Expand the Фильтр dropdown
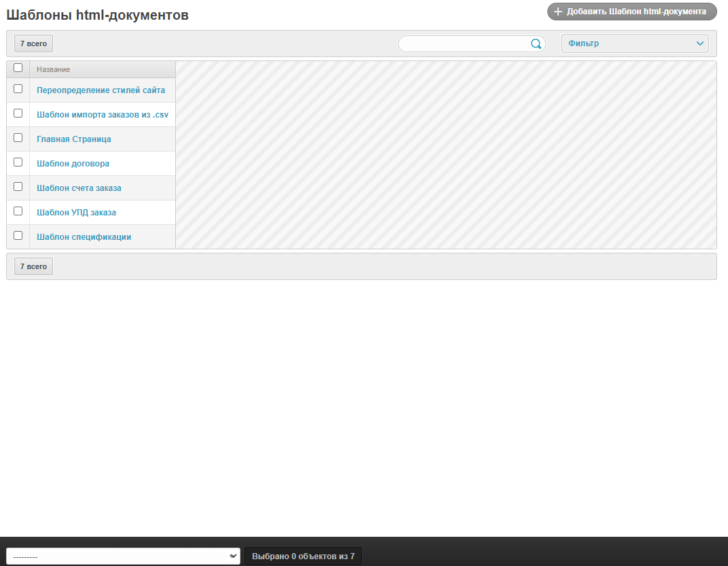 [x=634, y=43]
